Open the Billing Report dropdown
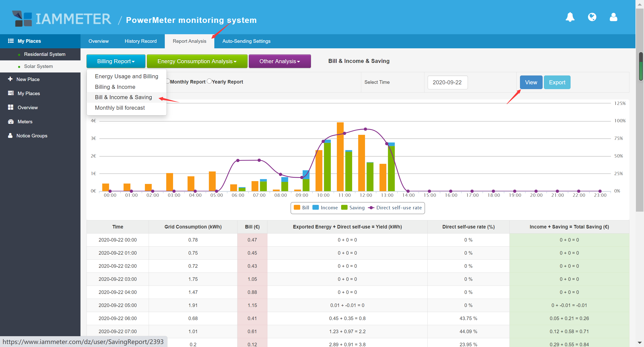This screenshot has width=644, height=347. click(x=116, y=61)
